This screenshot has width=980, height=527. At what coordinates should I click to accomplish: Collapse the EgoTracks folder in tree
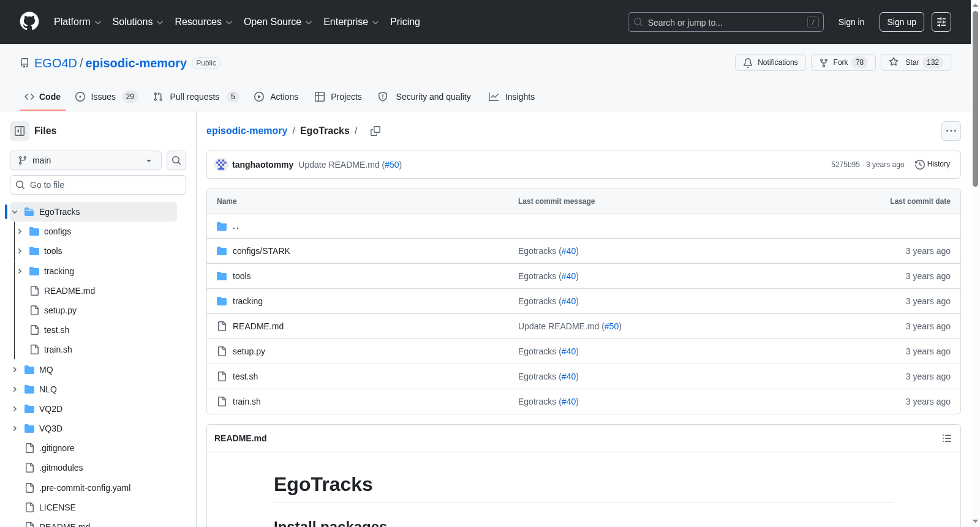15,212
